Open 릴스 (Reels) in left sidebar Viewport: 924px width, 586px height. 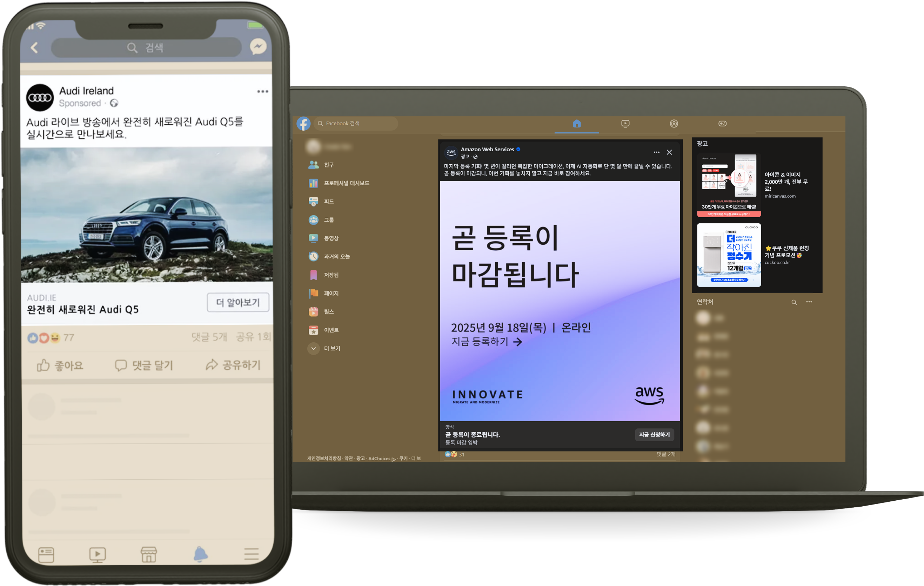click(x=328, y=311)
